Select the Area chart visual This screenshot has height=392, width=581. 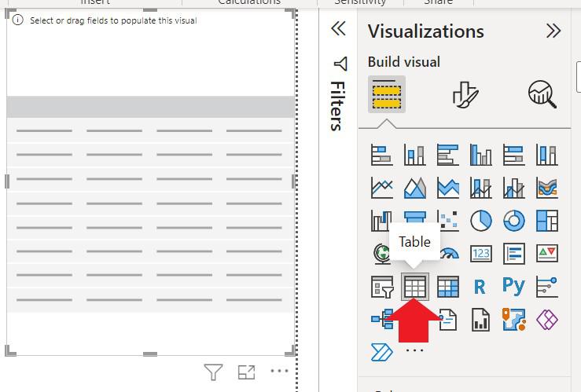tap(414, 187)
